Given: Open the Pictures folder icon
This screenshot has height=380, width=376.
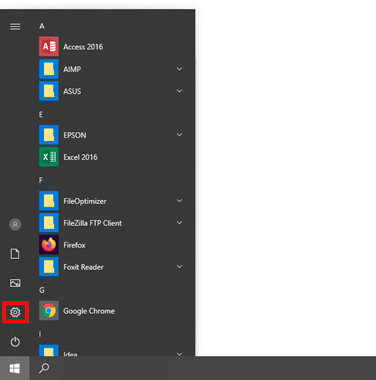Looking at the screenshot, I should pyautogui.click(x=15, y=283).
